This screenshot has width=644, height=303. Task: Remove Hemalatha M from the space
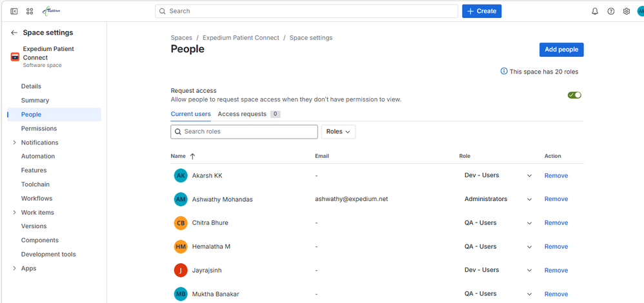pyautogui.click(x=556, y=247)
